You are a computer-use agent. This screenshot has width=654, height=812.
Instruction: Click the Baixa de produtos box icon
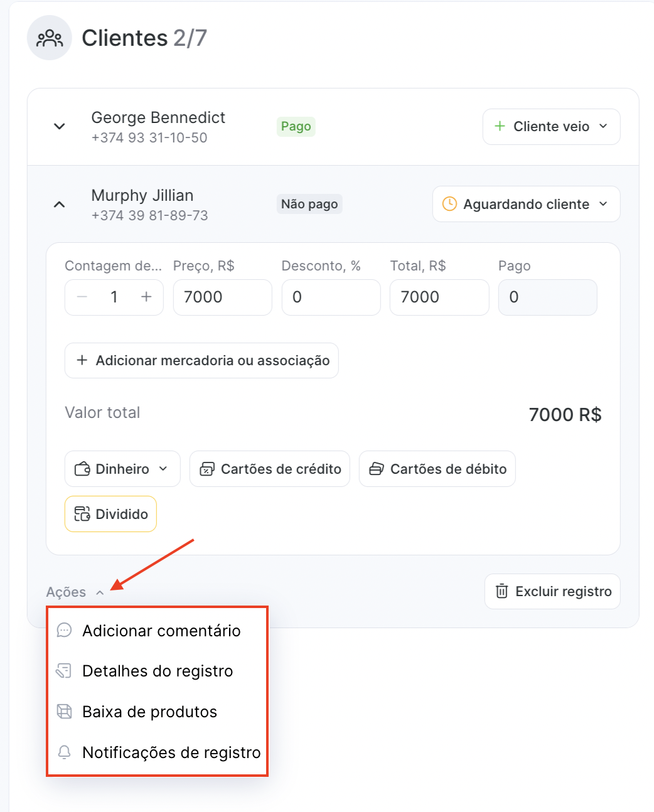click(64, 712)
